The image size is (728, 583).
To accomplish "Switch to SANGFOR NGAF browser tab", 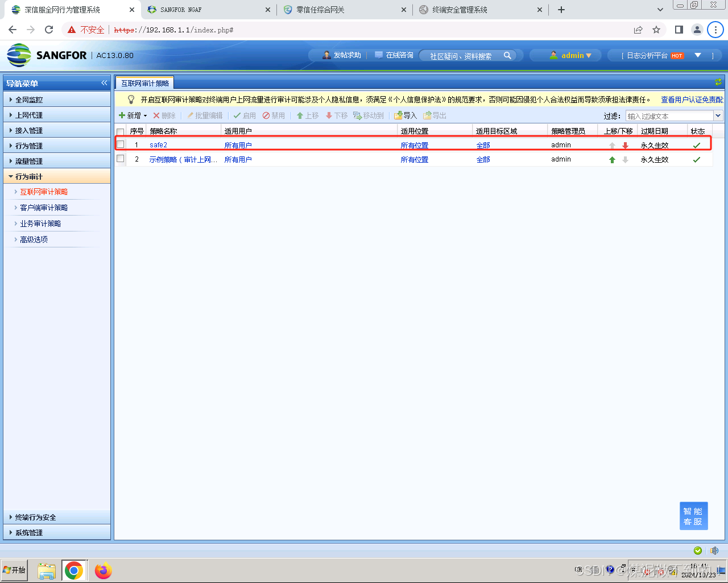I will coord(208,10).
